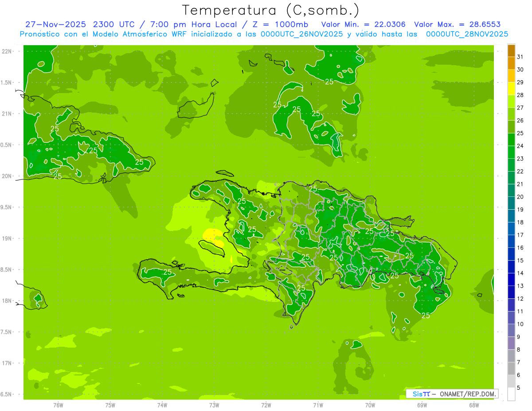Click the 76W longitude axis label

click(x=58, y=405)
